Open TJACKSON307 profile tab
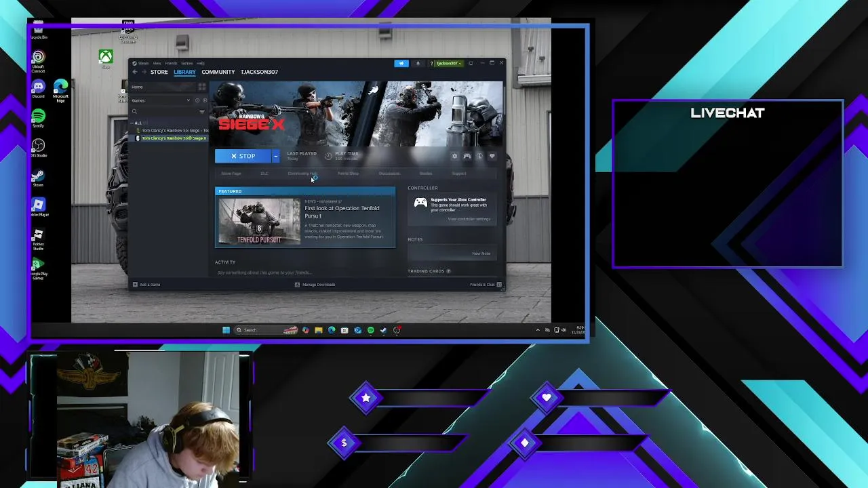Viewport: 868px width, 488px height. coord(259,72)
